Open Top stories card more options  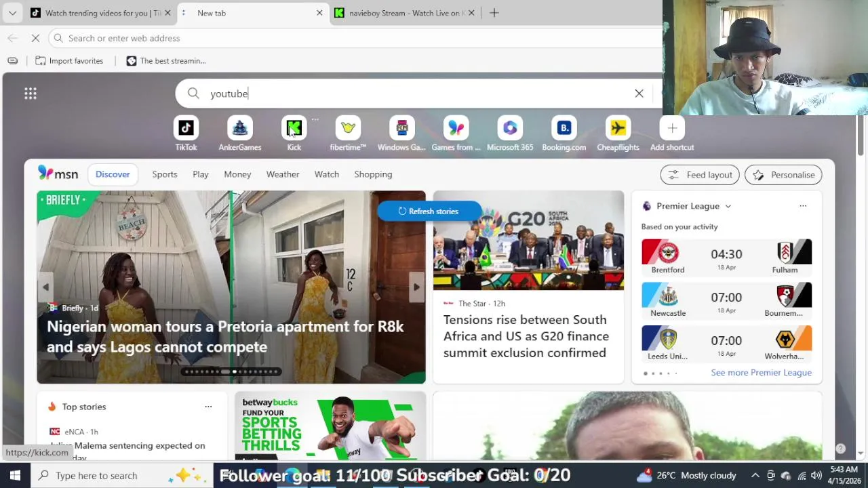(x=208, y=407)
